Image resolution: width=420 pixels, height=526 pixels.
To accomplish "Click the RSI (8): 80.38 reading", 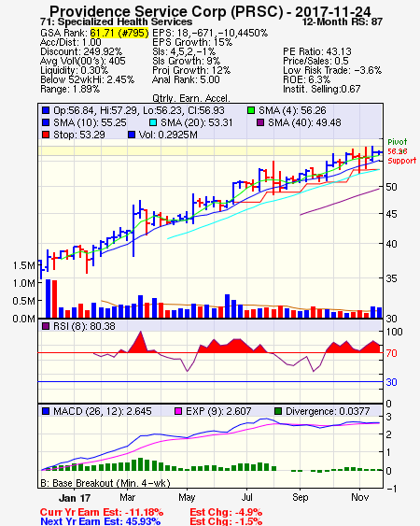I will [84, 326].
